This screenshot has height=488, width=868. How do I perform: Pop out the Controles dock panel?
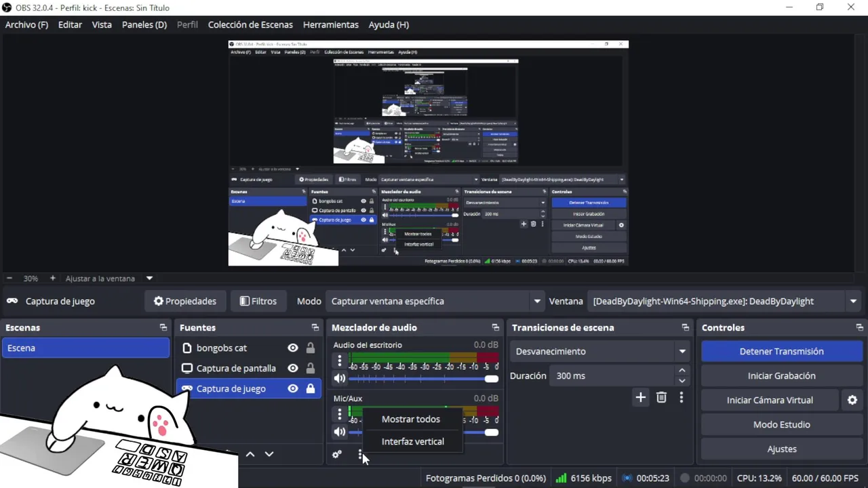pyautogui.click(x=859, y=327)
